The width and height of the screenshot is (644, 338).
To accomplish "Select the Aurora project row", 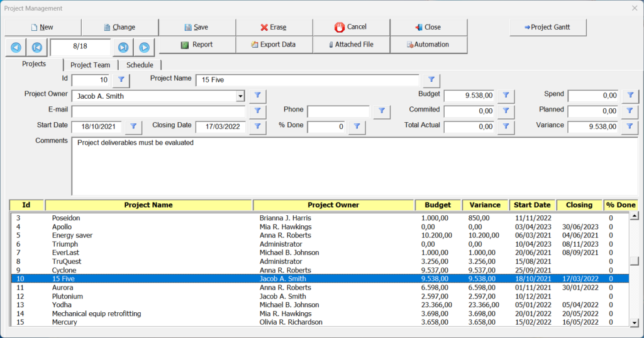I will click(320, 288).
